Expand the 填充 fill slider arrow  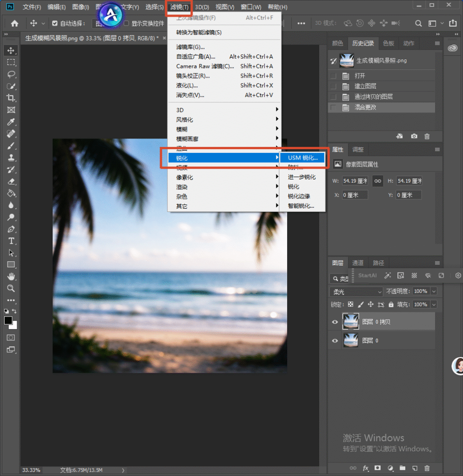434,304
